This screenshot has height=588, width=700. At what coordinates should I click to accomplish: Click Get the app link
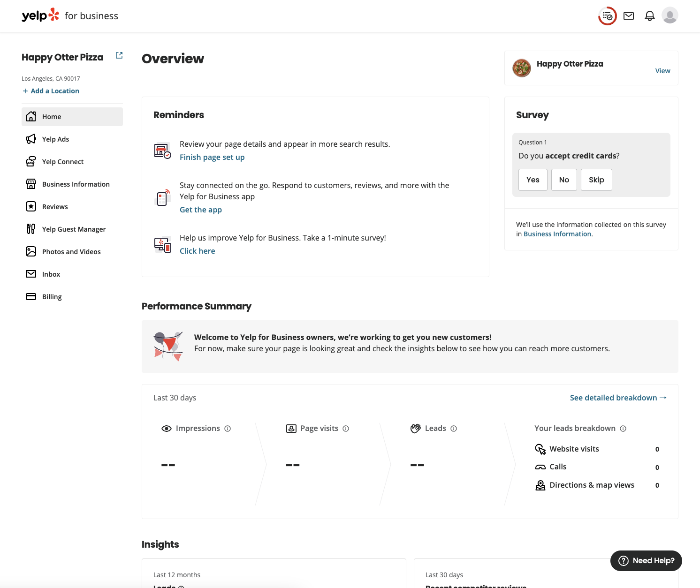[x=201, y=210]
